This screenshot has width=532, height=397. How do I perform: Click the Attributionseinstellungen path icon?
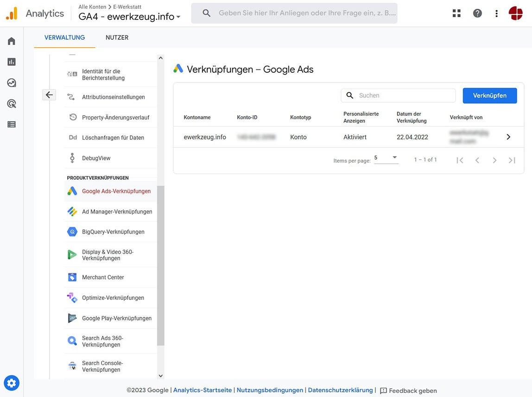(71, 97)
